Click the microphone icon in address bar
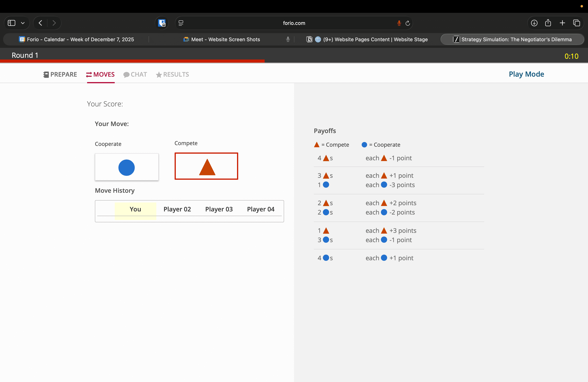 399,23
